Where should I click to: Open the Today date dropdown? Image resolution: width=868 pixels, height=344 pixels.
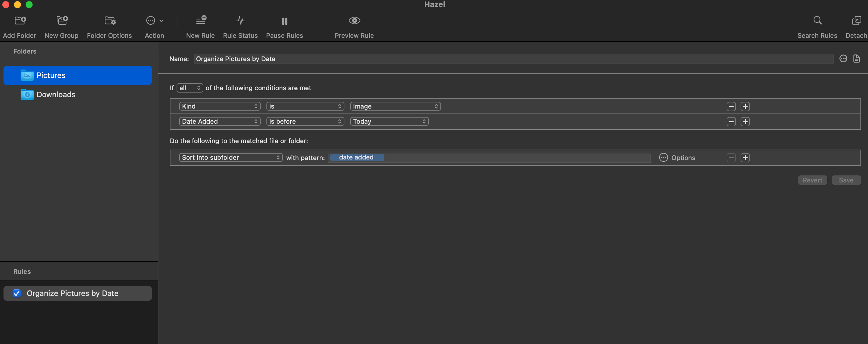point(389,121)
